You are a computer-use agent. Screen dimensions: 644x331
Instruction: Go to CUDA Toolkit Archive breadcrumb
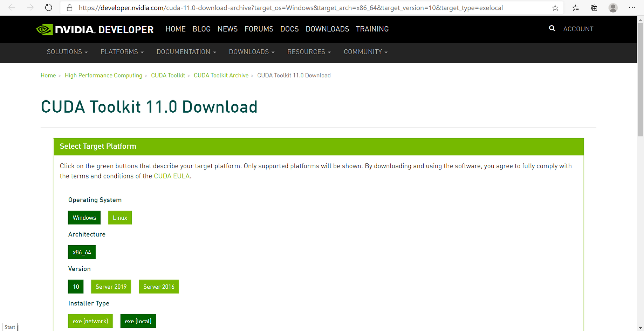tap(221, 76)
